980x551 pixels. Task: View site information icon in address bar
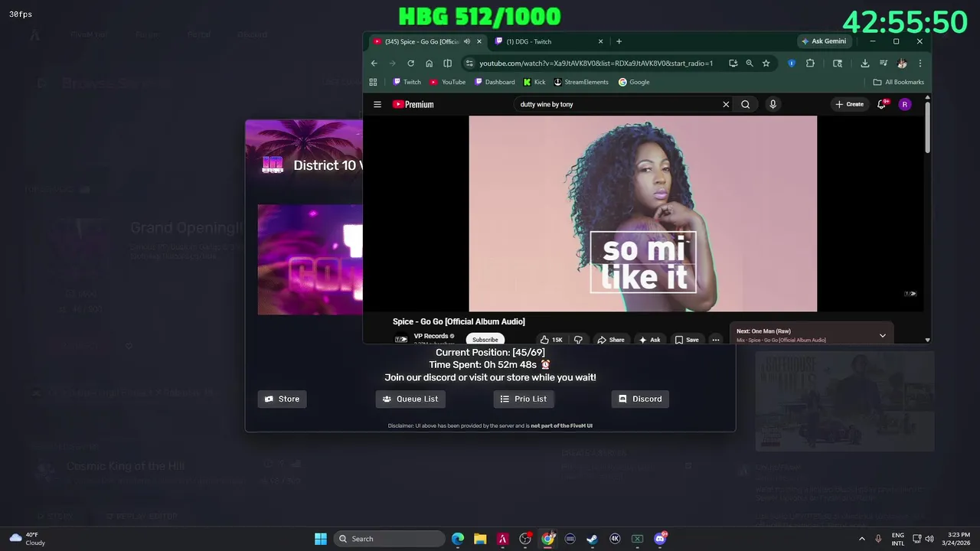pyautogui.click(x=469, y=64)
